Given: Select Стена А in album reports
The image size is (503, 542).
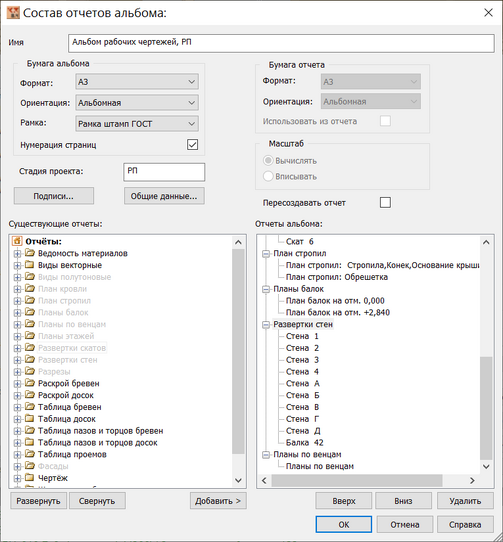Looking at the screenshot, I should [x=302, y=383].
